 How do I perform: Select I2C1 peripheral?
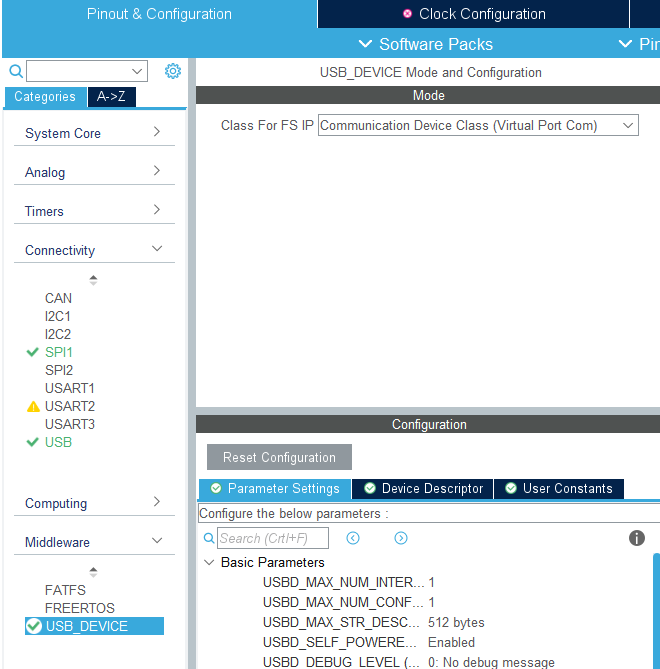click(58, 316)
